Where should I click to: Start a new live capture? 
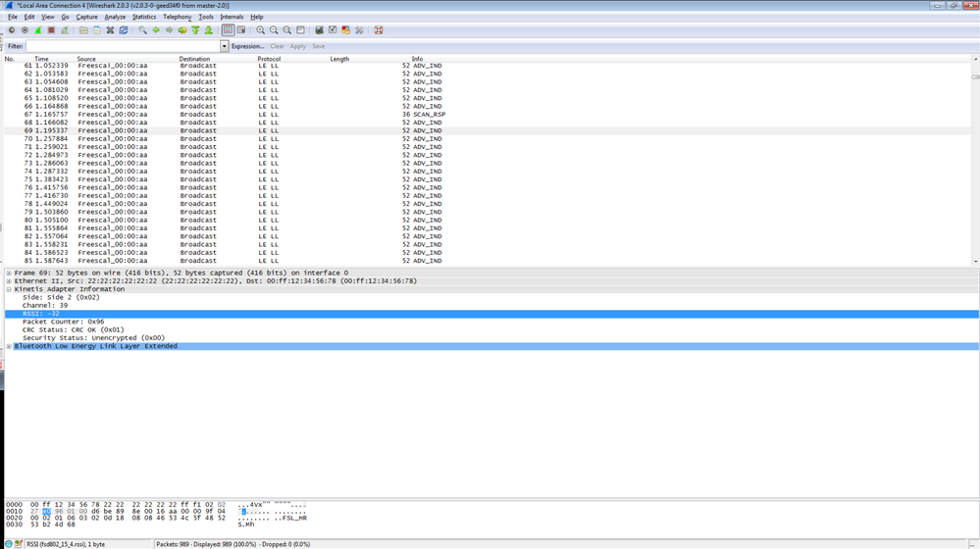[38, 30]
